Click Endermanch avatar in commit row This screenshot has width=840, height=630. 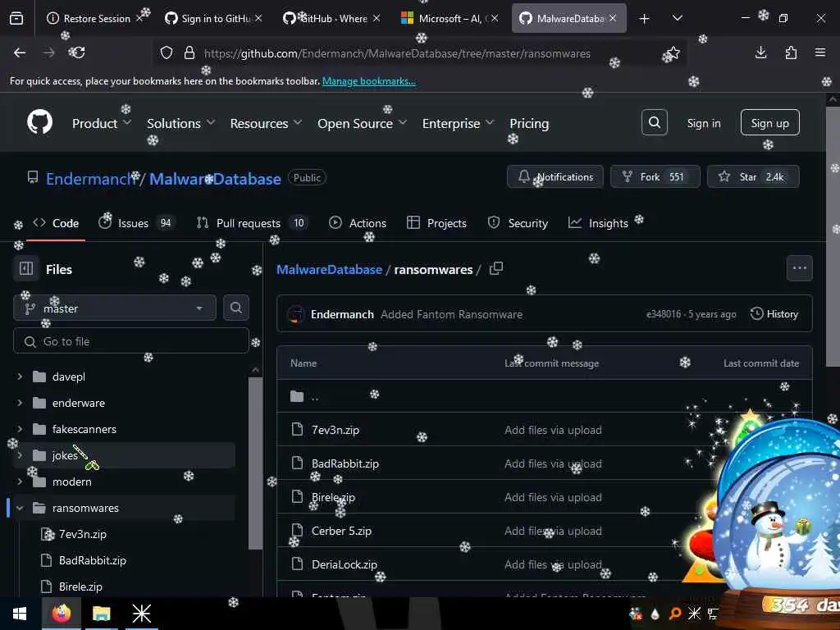(295, 314)
